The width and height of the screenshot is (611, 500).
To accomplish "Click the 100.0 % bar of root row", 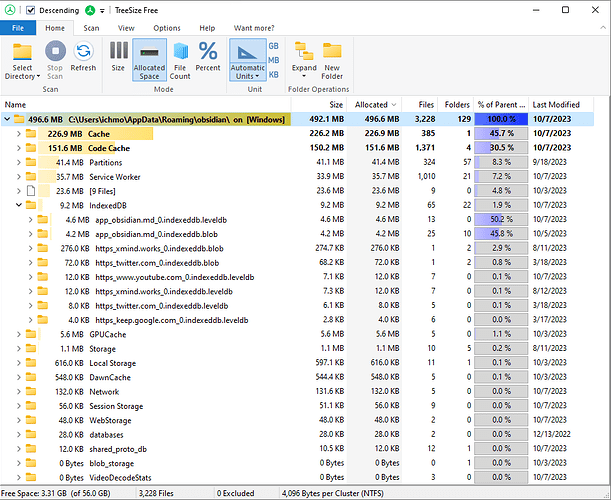I will pos(501,119).
